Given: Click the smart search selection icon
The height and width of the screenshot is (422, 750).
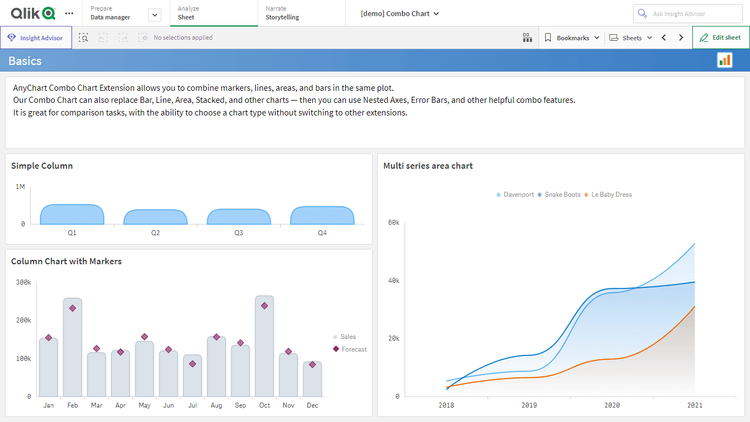Looking at the screenshot, I should pos(84,37).
